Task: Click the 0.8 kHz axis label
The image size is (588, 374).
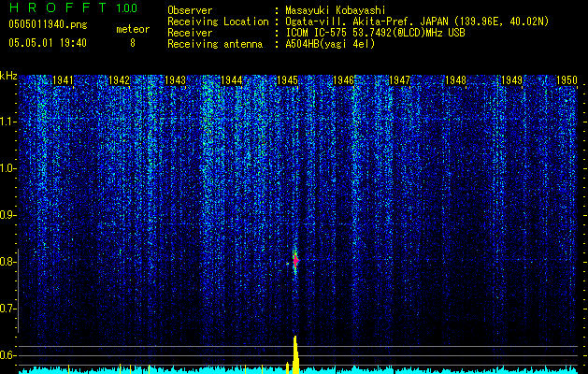Action: [8, 262]
